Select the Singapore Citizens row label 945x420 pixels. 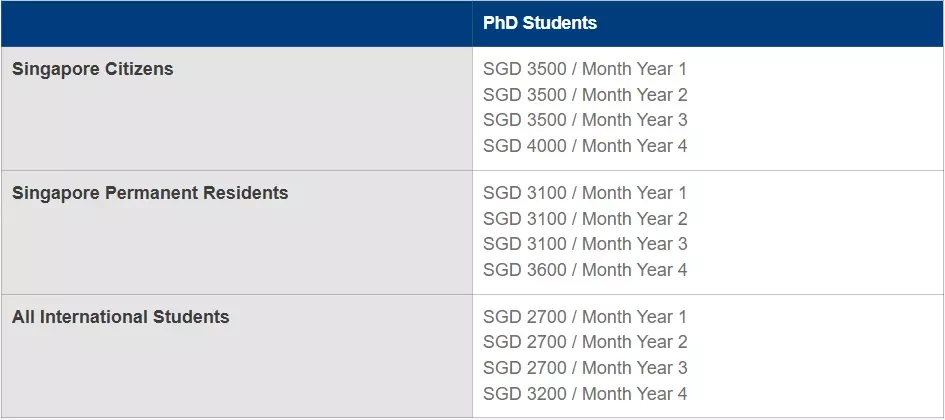pyautogui.click(x=92, y=69)
